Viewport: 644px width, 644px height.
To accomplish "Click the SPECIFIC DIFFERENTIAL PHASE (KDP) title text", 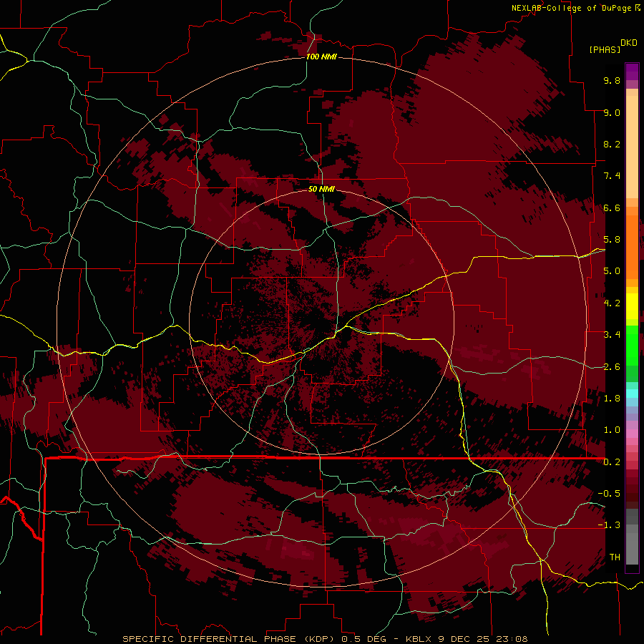I will (229, 639).
